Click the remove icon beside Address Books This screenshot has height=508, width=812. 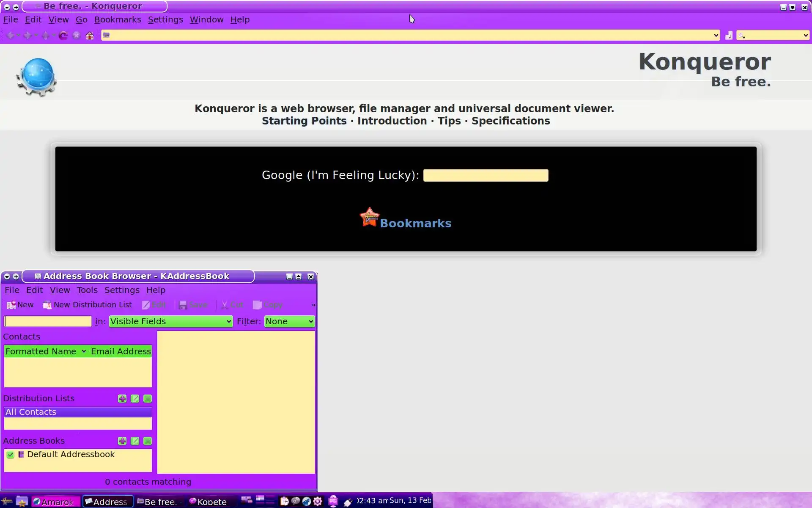click(148, 441)
